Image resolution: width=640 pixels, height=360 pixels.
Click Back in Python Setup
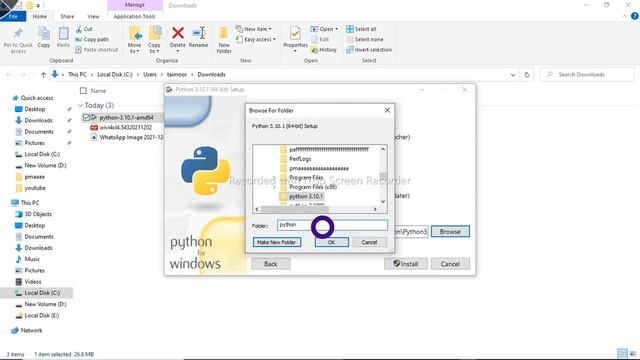point(271,264)
